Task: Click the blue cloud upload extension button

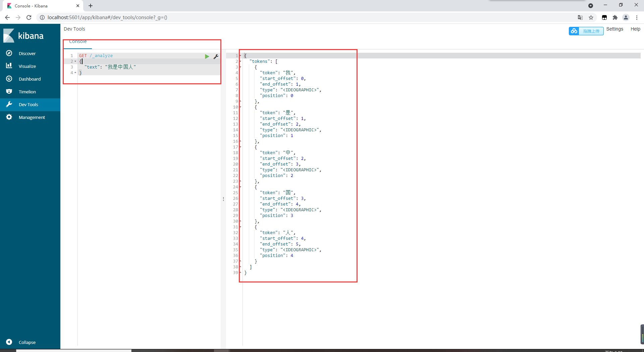Action: point(586,31)
